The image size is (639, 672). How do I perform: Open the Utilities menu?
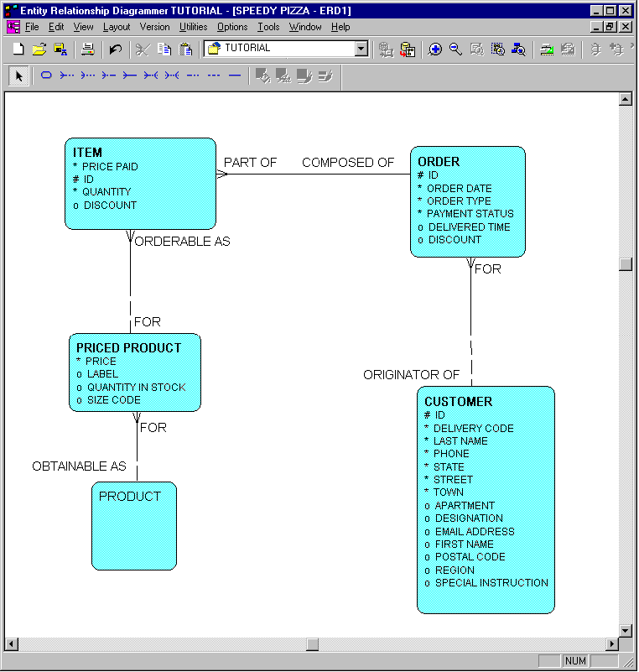tap(193, 27)
